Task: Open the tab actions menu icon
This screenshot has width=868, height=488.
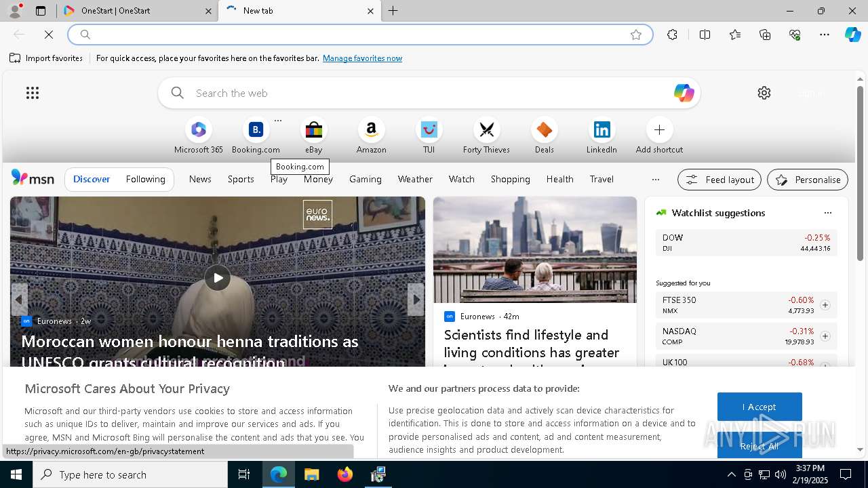Action: click(x=41, y=11)
